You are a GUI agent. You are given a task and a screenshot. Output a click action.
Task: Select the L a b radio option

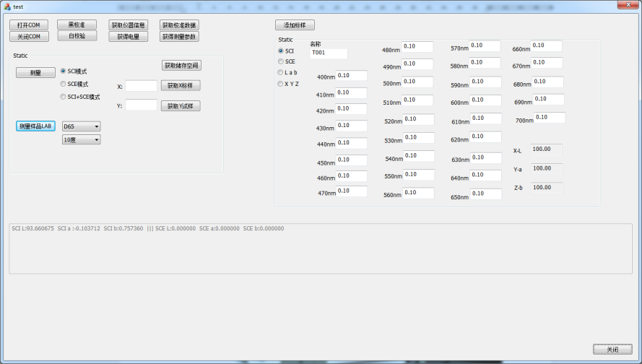[281, 73]
